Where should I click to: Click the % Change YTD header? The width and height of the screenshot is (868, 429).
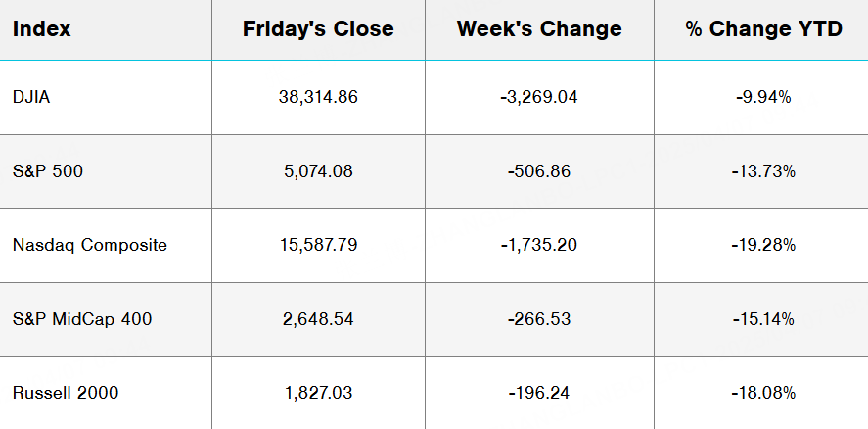(x=763, y=29)
